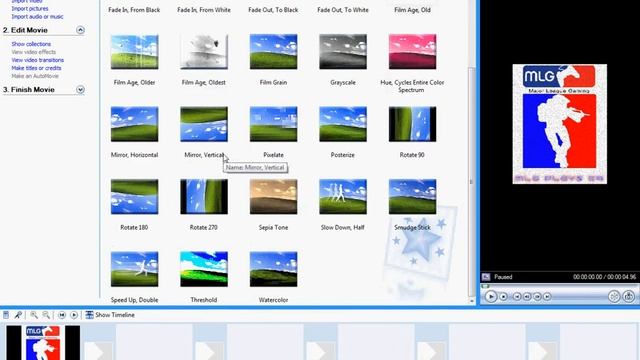Click the monitor Forward button
640x360 pixels.
point(547,297)
